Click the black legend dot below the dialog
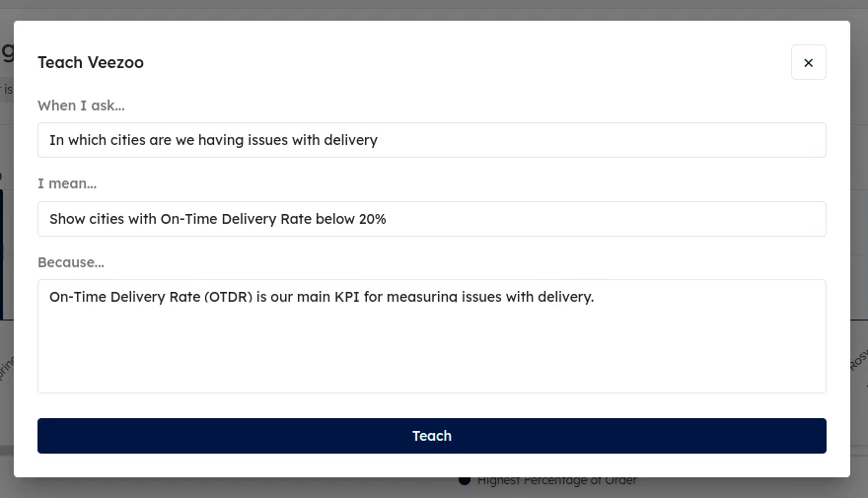 pos(464,480)
